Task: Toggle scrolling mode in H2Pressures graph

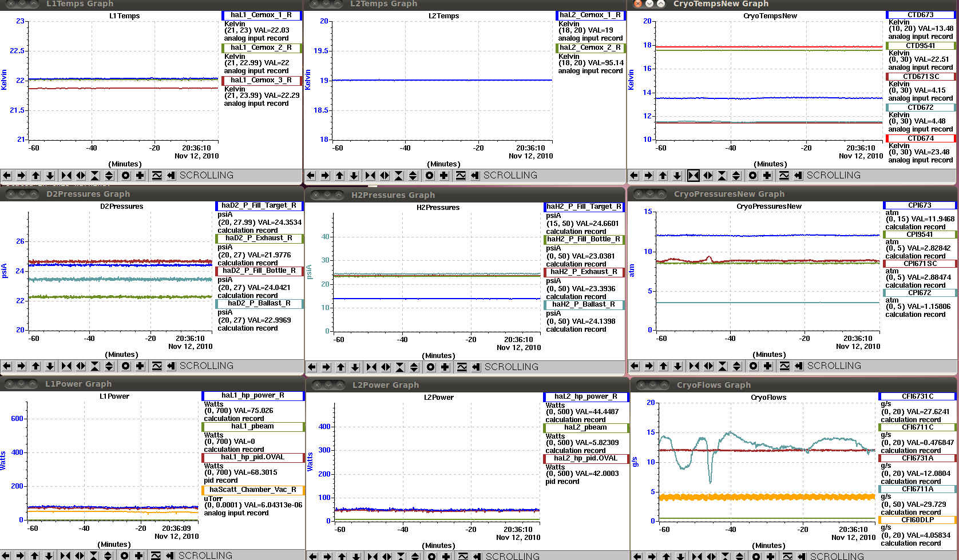Action: point(476,367)
